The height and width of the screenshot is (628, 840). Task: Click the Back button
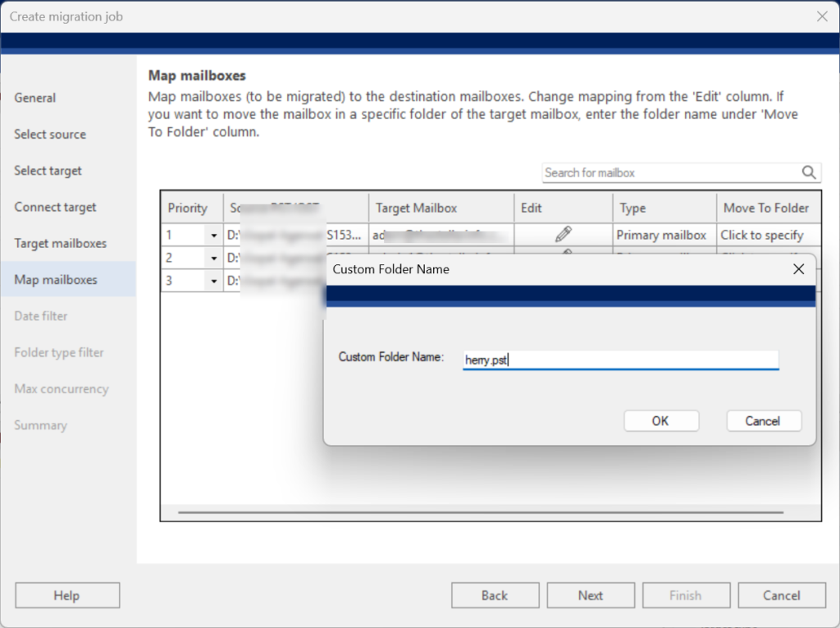coord(495,595)
